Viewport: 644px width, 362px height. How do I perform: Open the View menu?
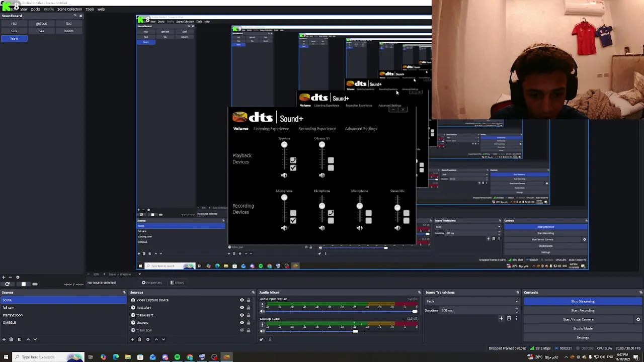[x=24, y=9]
